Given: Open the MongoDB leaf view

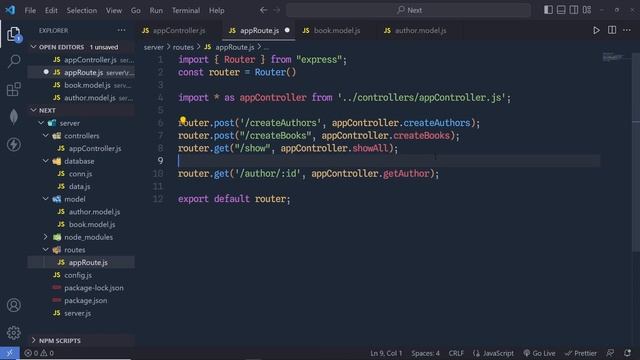Looking at the screenshot, I should (x=13, y=117).
